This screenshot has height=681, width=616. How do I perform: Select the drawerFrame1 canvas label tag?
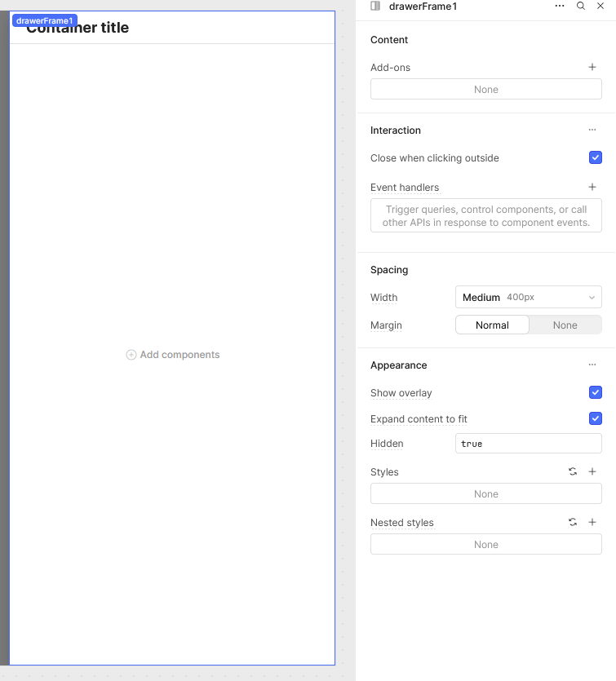point(45,20)
